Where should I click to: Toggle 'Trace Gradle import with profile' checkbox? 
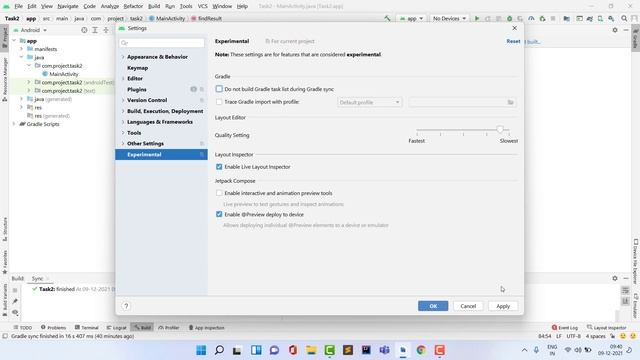coord(219,102)
